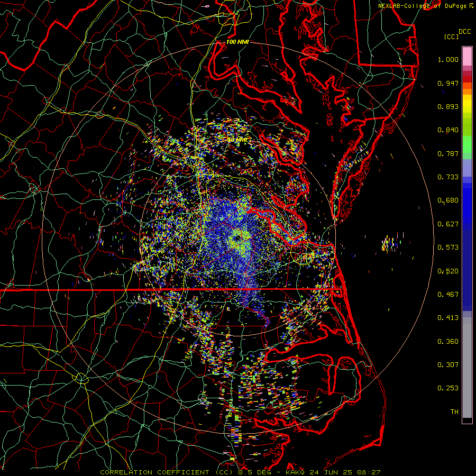The width and height of the screenshot is (476, 476).
Task: Select the 0.787 legend value
Action: coord(448,153)
